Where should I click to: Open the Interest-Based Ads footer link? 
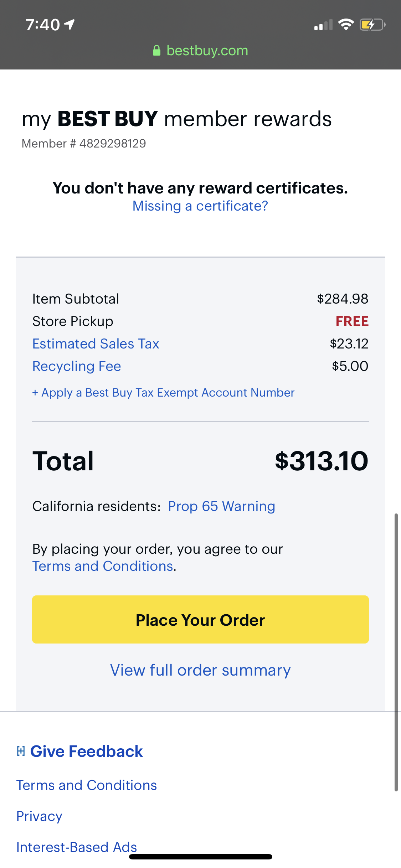click(77, 847)
